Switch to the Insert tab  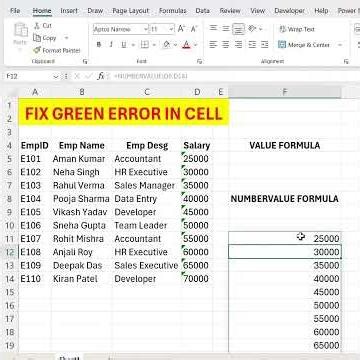69,11
